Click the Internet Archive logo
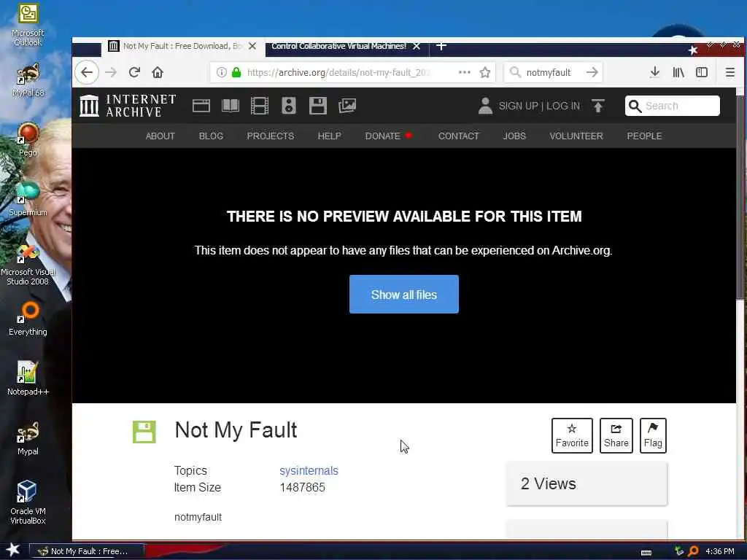747x560 pixels. (128, 105)
